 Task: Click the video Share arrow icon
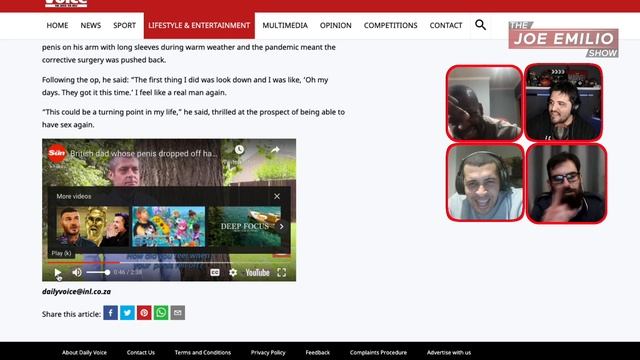tap(275, 149)
